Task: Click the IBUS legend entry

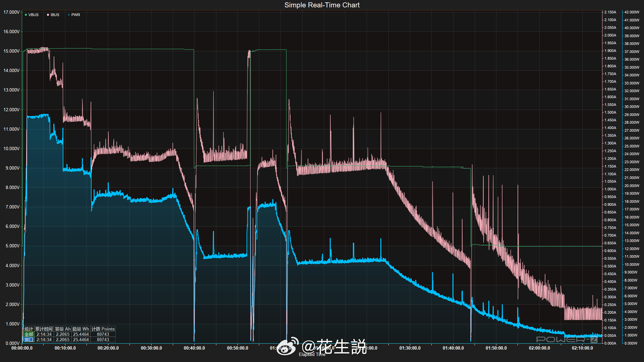Action: tap(53, 15)
